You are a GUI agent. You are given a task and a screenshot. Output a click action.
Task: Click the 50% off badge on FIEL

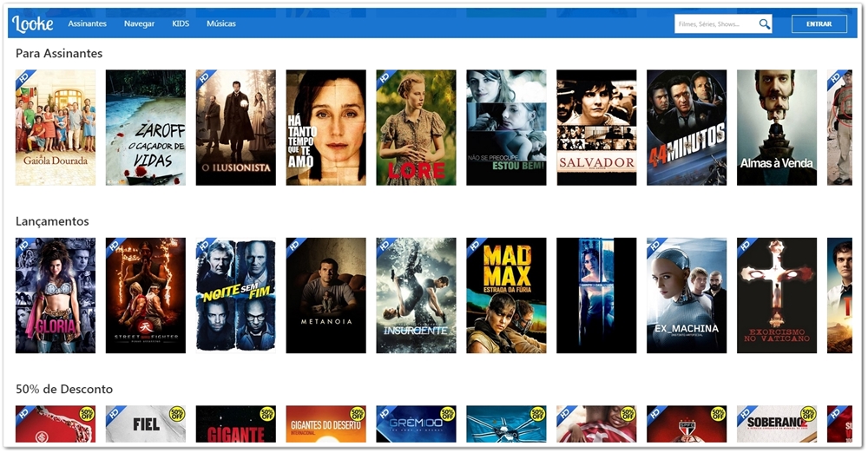pos(177,414)
